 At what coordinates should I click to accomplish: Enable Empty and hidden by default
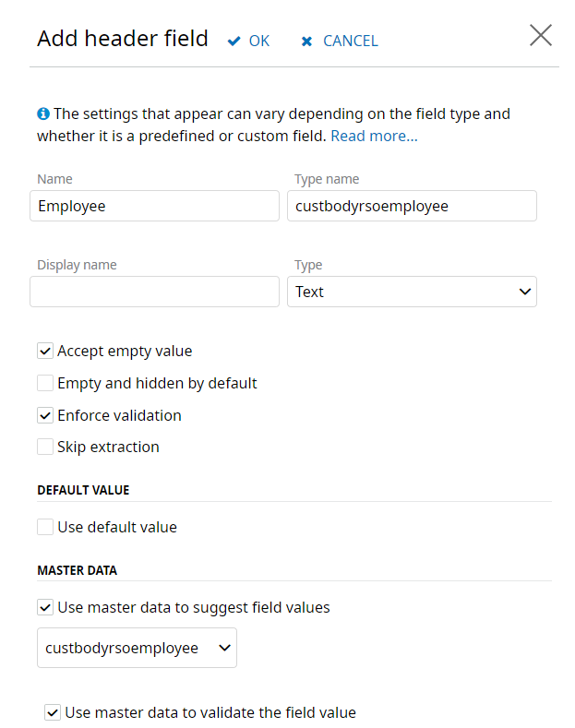[45, 383]
